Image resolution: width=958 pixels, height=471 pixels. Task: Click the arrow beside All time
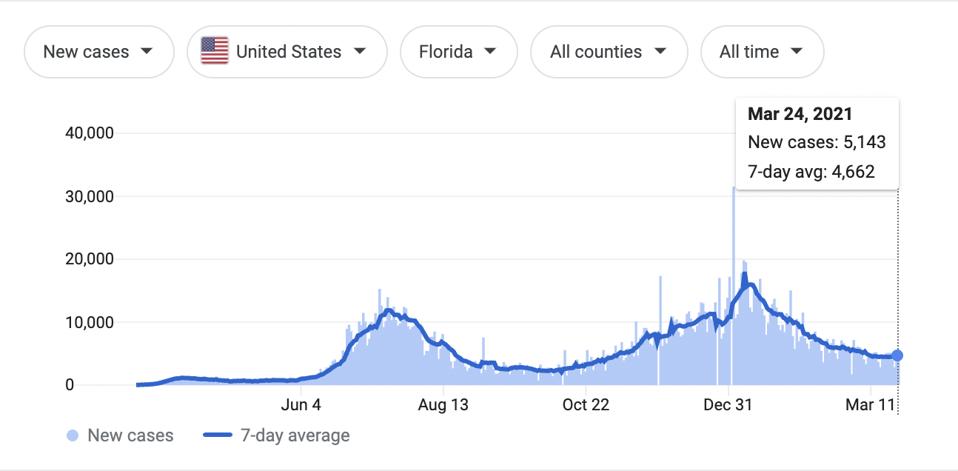(x=796, y=51)
